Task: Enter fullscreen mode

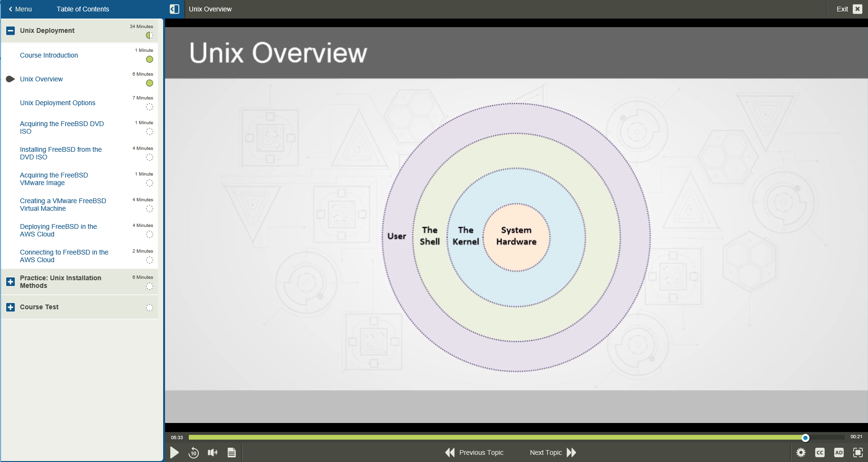Action: click(x=858, y=452)
